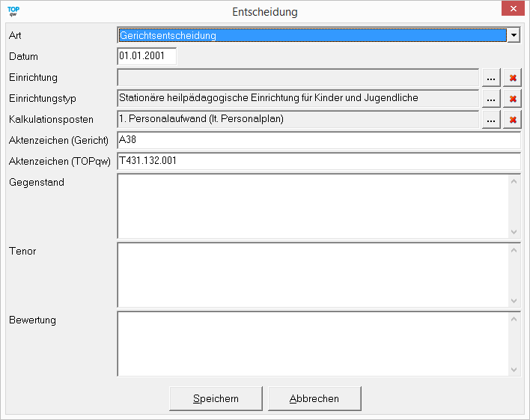Image resolution: width=530 pixels, height=420 pixels.
Task: Click inside the Bewertung text area
Action: click(312, 344)
